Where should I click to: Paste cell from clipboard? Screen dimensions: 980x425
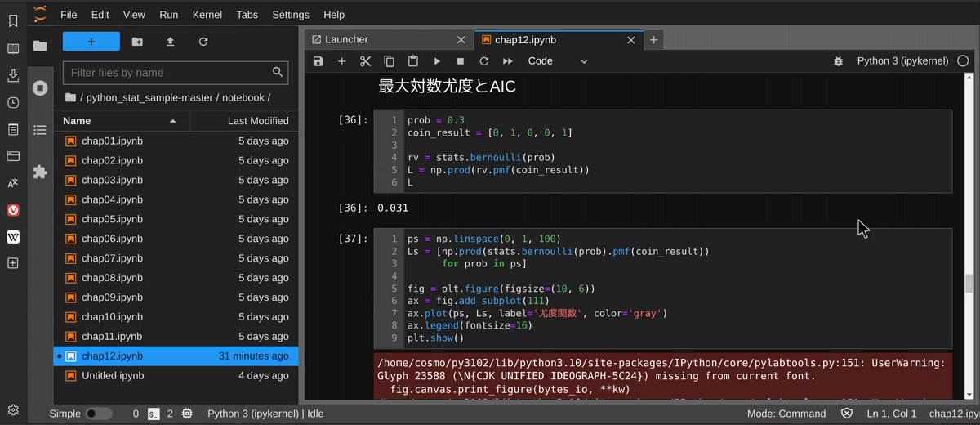tap(413, 61)
